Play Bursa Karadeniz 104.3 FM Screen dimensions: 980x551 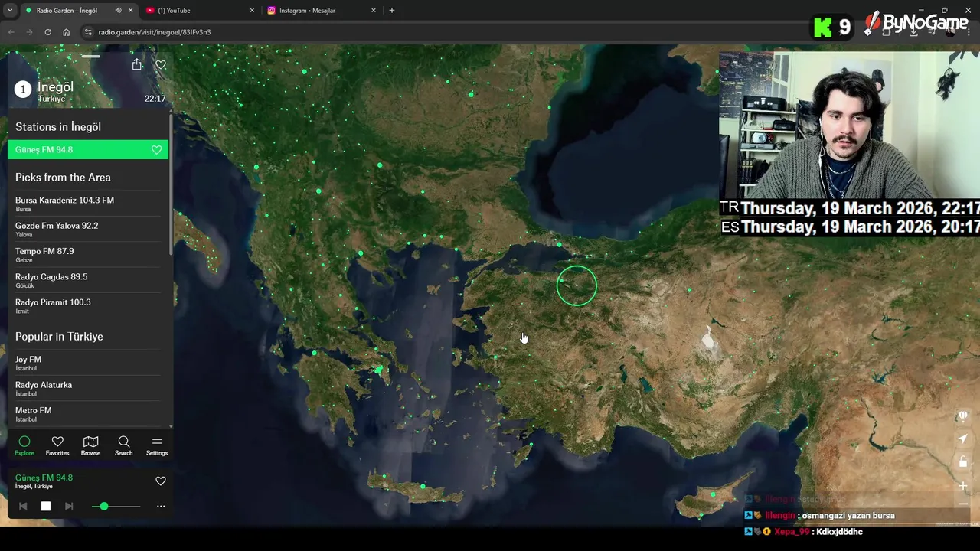[x=88, y=204]
